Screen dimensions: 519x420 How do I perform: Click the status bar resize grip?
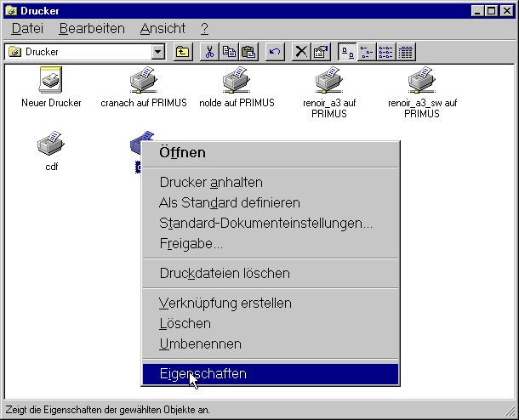pos(510,411)
